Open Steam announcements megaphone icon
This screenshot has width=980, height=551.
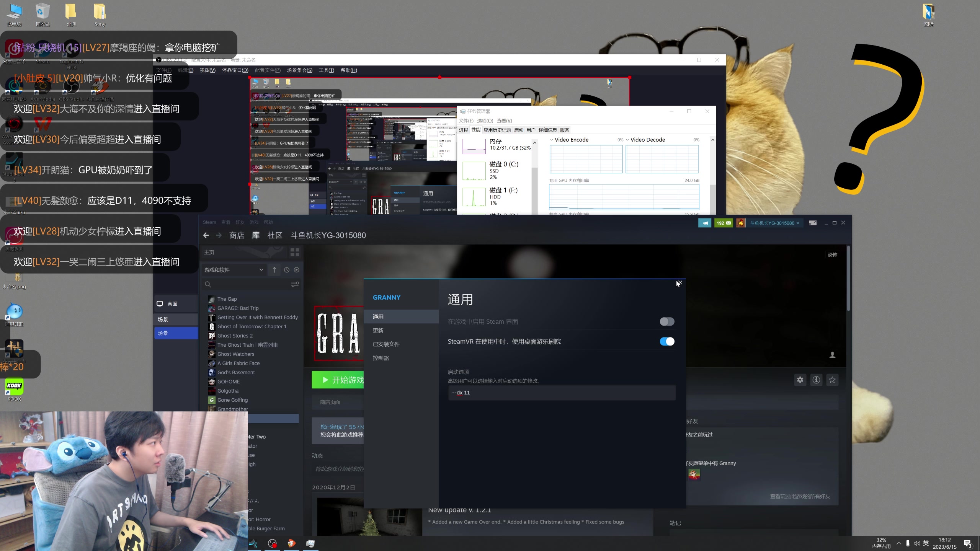(x=704, y=223)
